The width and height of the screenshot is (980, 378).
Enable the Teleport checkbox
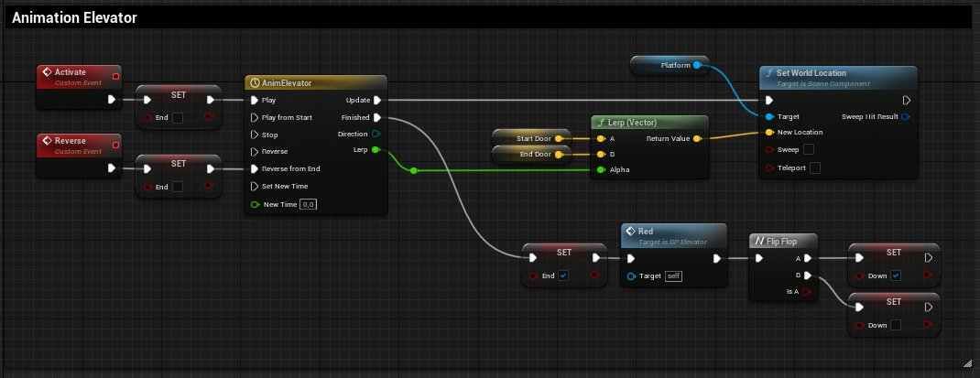[814, 167]
